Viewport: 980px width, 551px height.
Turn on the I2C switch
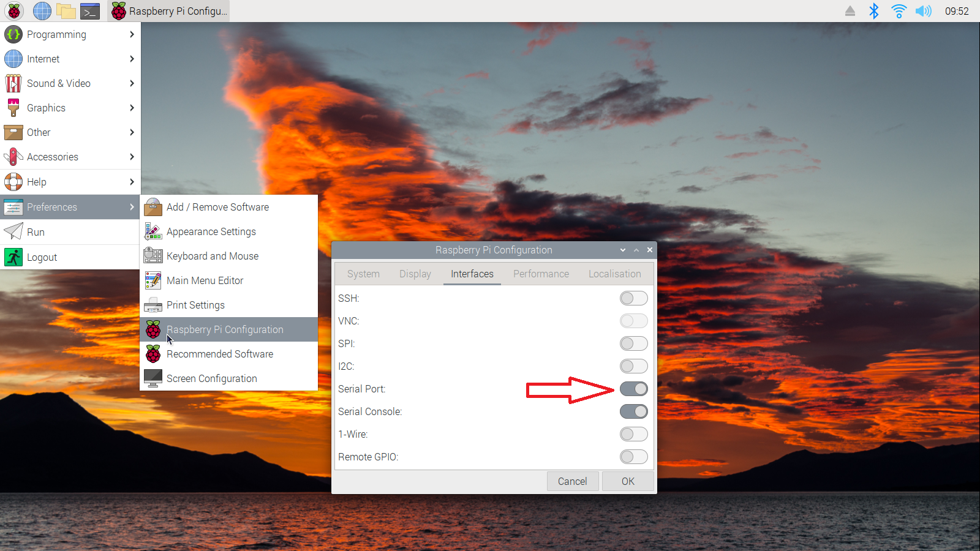[x=634, y=366]
